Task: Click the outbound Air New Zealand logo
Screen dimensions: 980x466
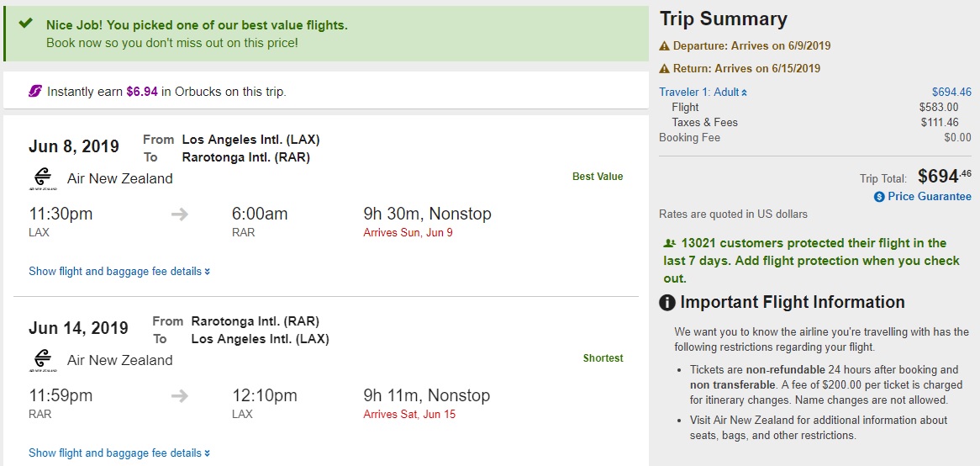Action: click(42, 178)
